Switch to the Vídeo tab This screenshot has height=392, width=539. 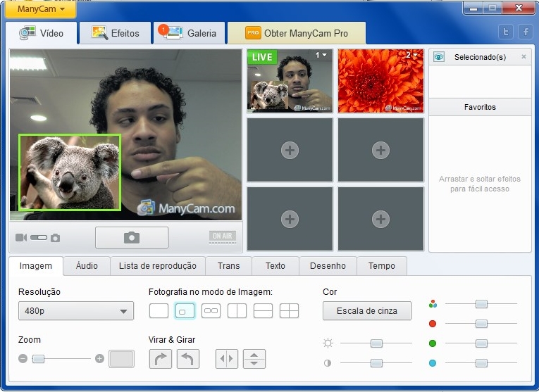click(42, 33)
